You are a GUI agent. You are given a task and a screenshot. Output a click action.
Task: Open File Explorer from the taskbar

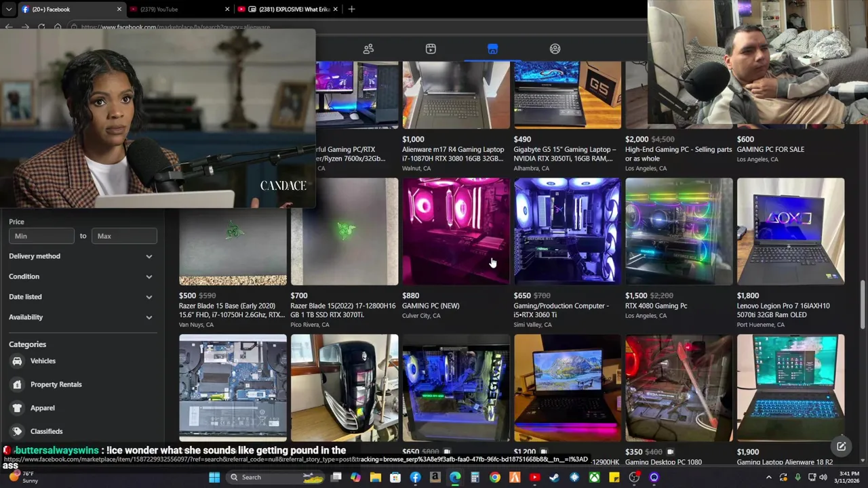click(375, 477)
